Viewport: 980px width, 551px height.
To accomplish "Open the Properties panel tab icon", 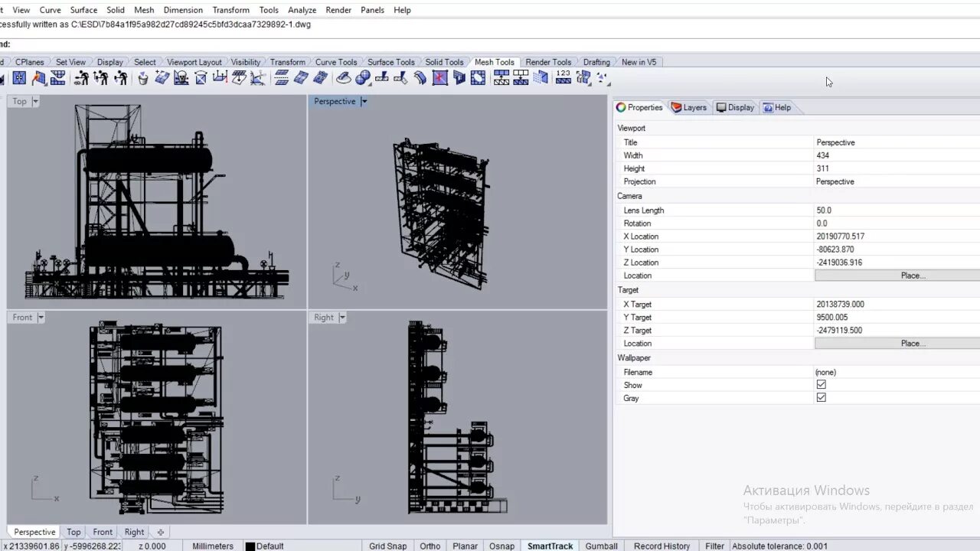I will click(x=621, y=108).
